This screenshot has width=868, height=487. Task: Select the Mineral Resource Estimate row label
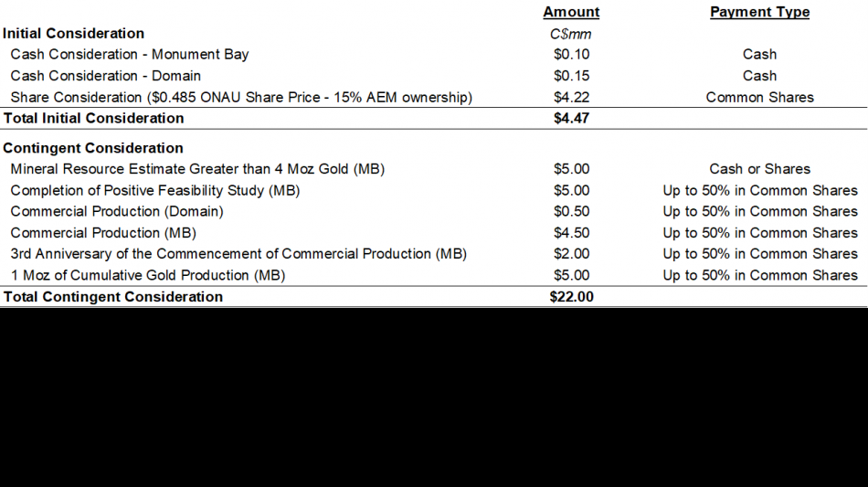click(x=197, y=169)
